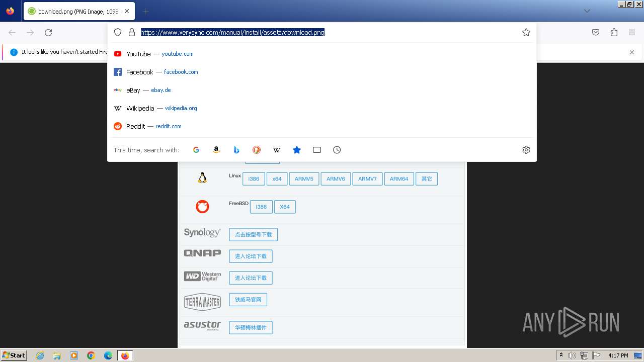The height and width of the screenshot is (362, 644).
Task: Select eBay suggestion
Action: click(322, 90)
